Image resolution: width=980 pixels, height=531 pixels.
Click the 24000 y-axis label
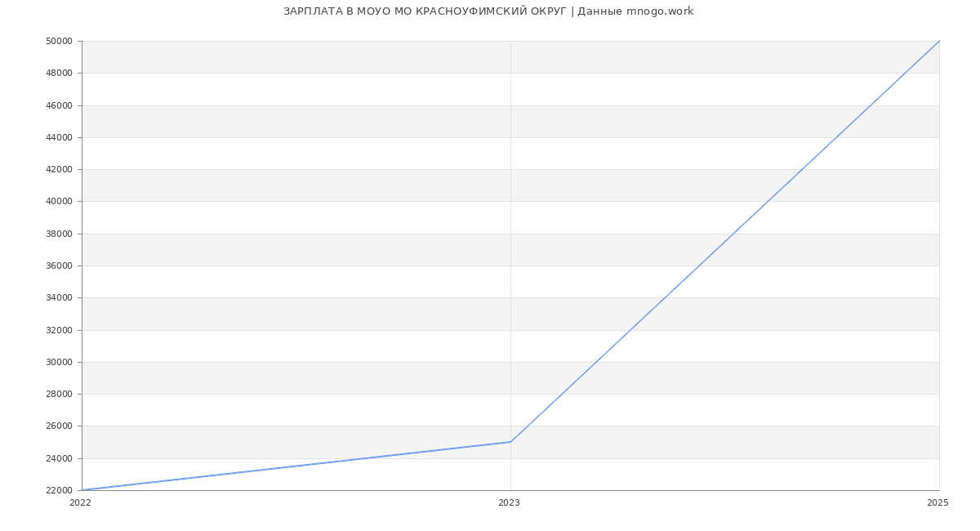[x=59, y=458]
